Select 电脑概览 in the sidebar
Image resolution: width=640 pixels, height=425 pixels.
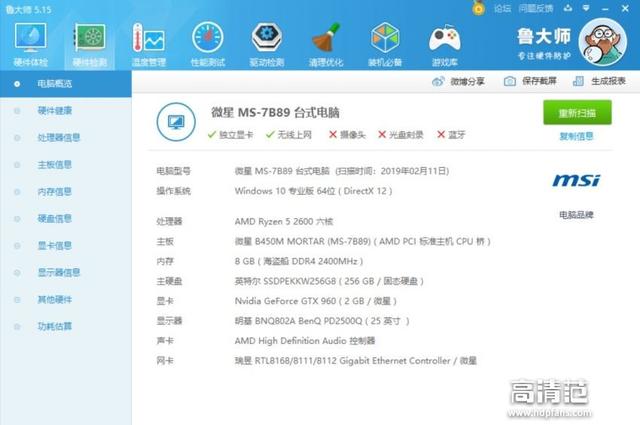(66, 84)
